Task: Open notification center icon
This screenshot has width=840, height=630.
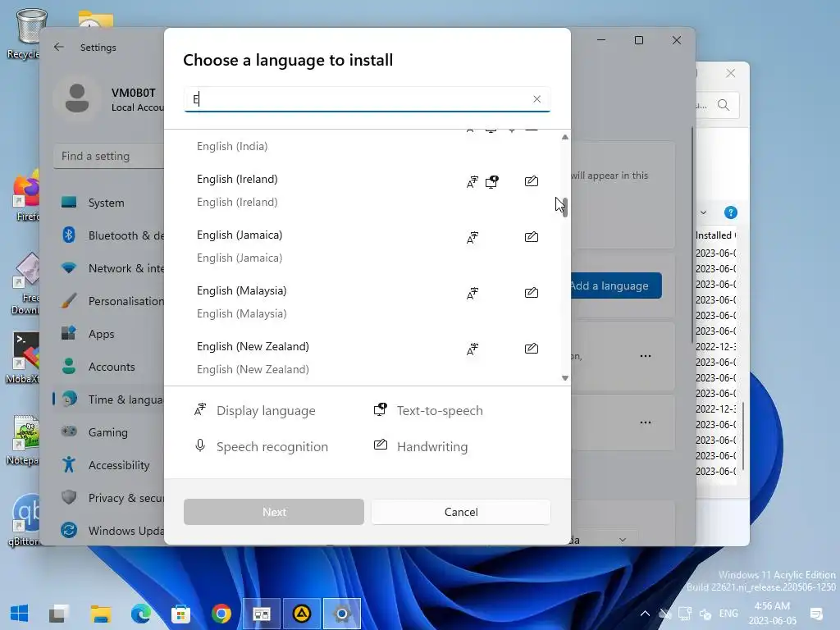Action: pyautogui.click(x=816, y=614)
